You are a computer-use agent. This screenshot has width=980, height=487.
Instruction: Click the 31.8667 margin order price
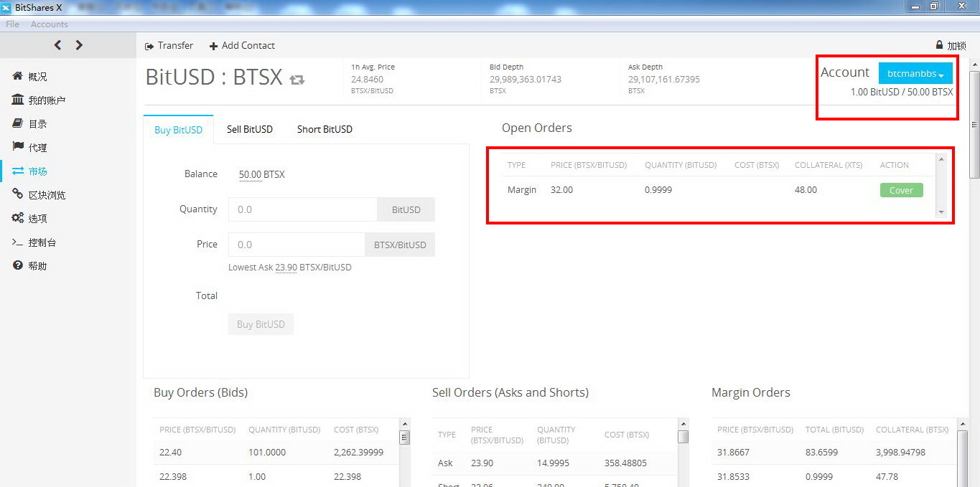pos(733,453)
